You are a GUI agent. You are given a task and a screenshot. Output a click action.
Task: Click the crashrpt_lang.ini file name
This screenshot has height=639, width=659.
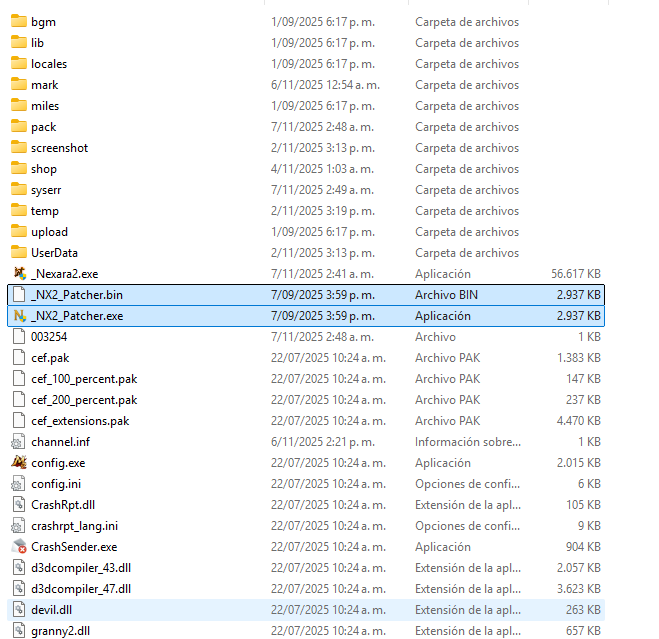(x=74, y=526)
